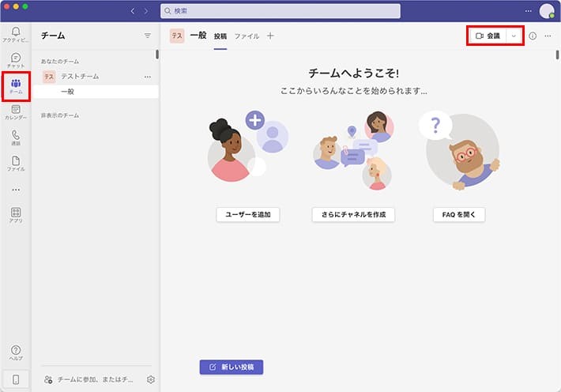Click the テス avatar beside テストチーム
The image size is (561, 392).
49,77
